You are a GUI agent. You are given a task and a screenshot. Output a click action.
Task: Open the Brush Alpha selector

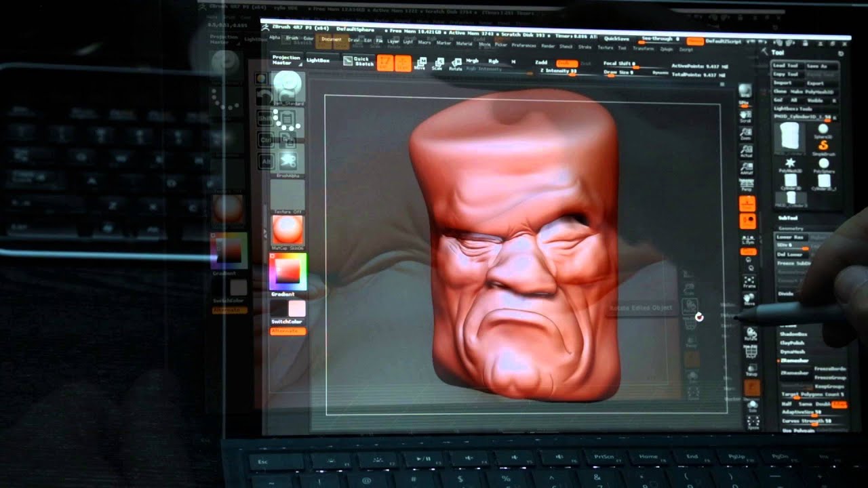coord(288,161)
